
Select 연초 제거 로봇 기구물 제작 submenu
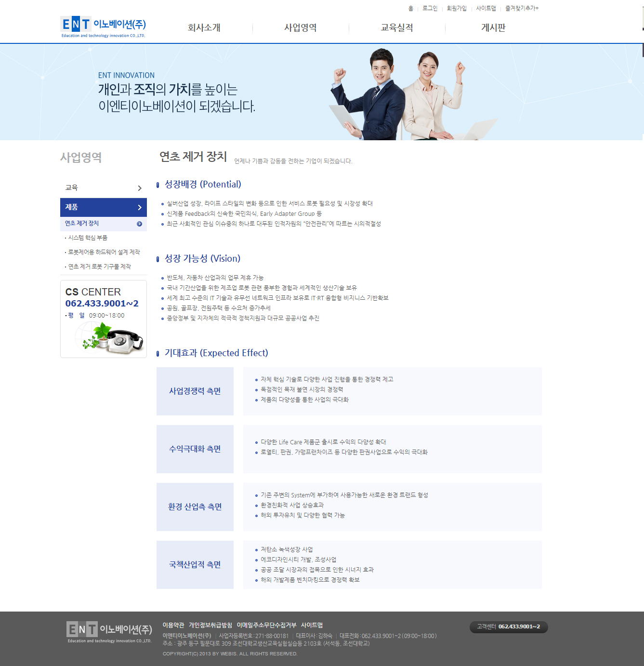pyautogui.click(x=99, y=266)
